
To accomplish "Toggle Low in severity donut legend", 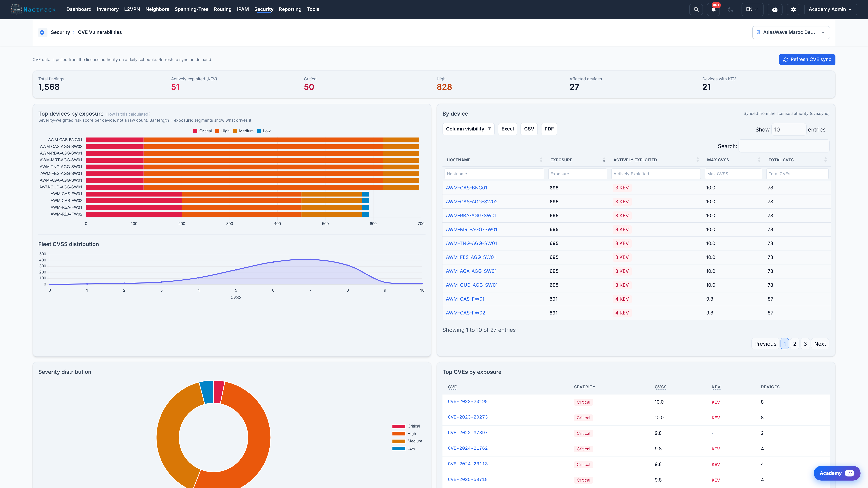I will pos(404,448).
